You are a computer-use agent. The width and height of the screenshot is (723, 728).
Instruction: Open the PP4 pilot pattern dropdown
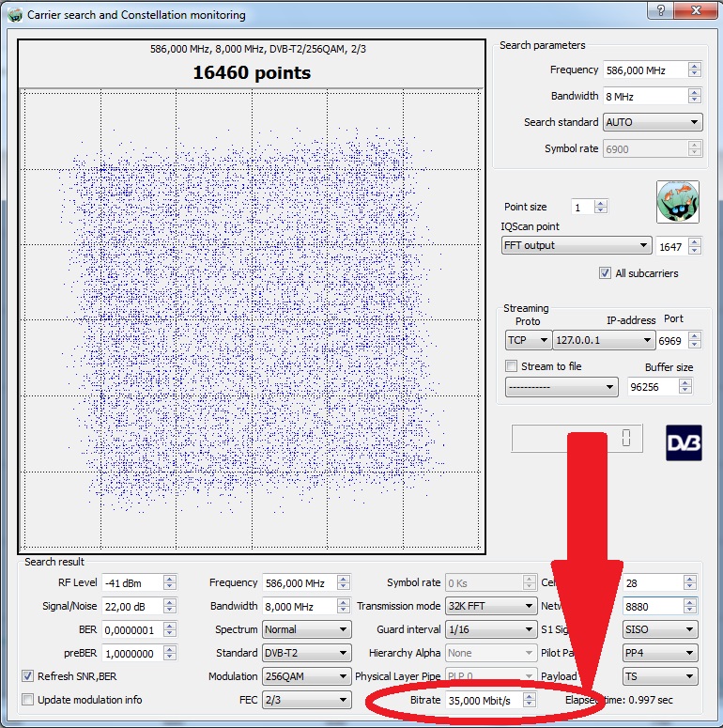[x=660, y=653]
